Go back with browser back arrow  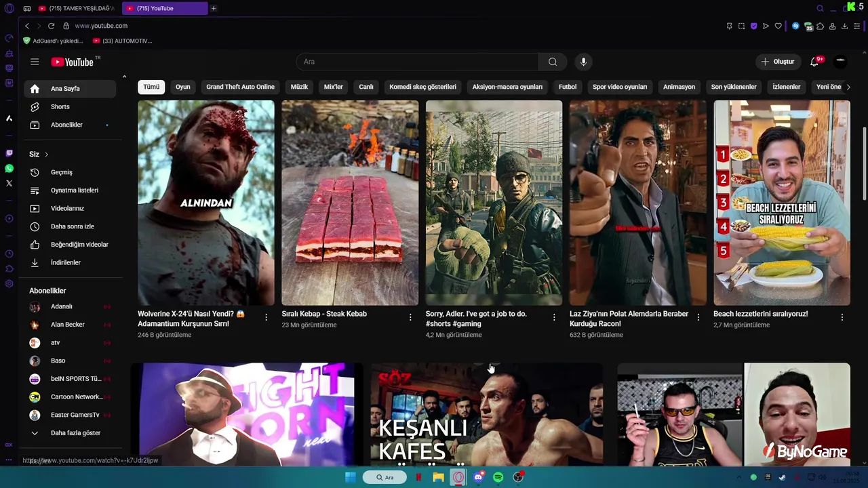pos(27,26)
